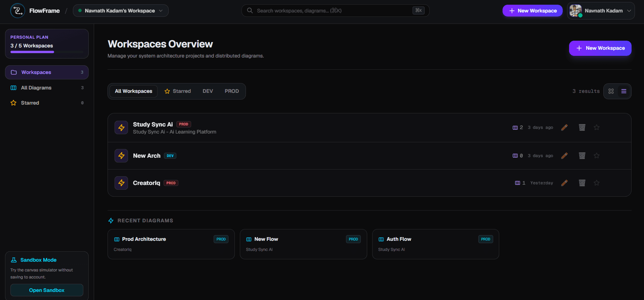Open the Navnath Kadam user menu
Image resolution: width=644 pixels, height=300 pixels.
601,11
